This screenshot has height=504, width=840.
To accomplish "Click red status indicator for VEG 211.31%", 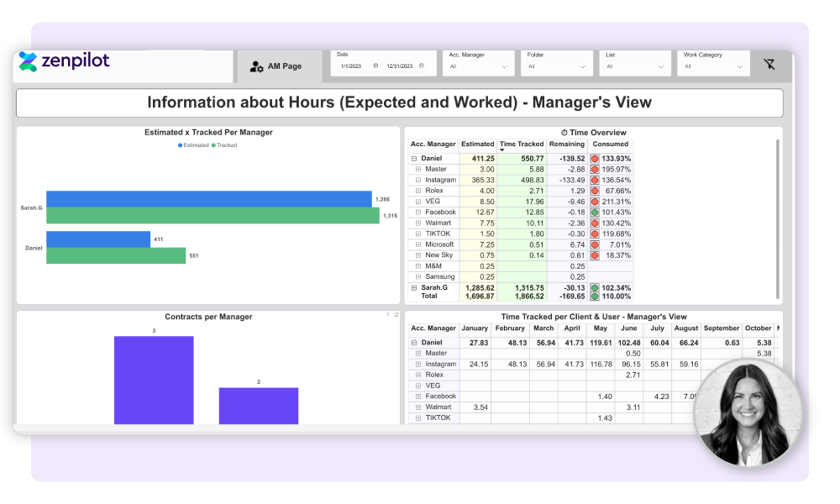I will [595, 202].
